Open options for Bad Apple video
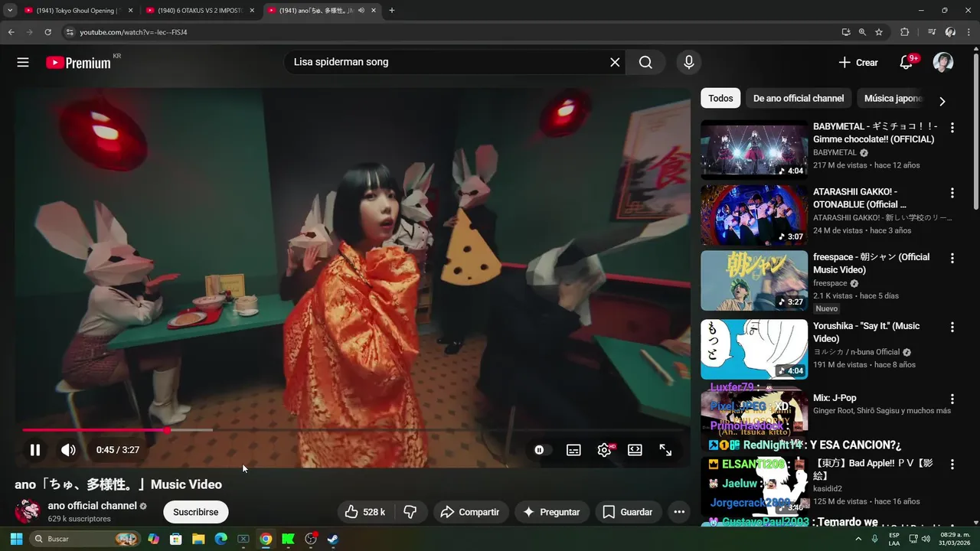 952,465
